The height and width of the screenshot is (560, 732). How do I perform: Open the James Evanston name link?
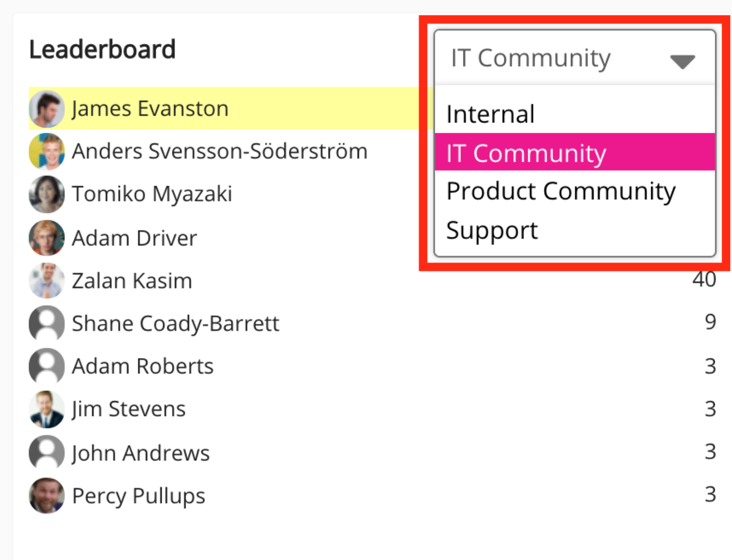coord(150,109)
